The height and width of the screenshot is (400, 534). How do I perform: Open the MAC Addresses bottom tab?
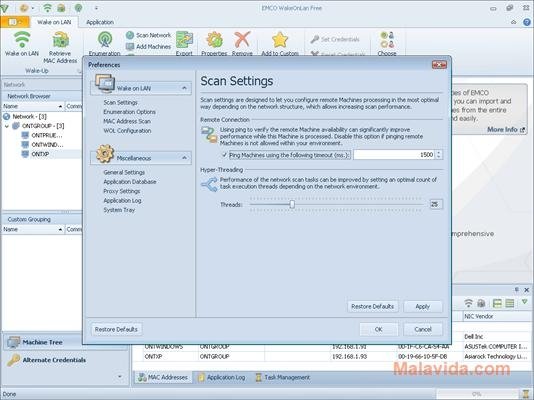point(163,377)
